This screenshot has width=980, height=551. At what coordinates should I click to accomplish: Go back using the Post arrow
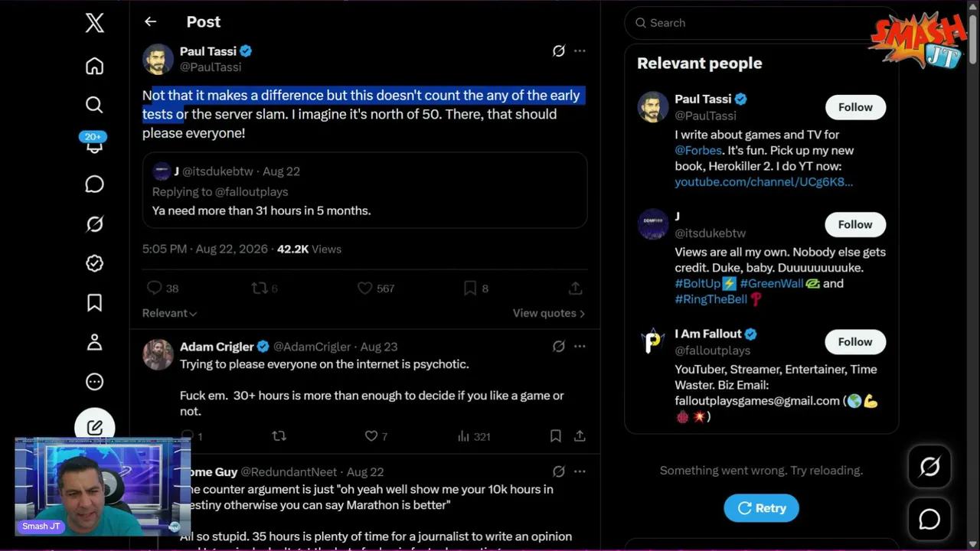coord(150,22)
